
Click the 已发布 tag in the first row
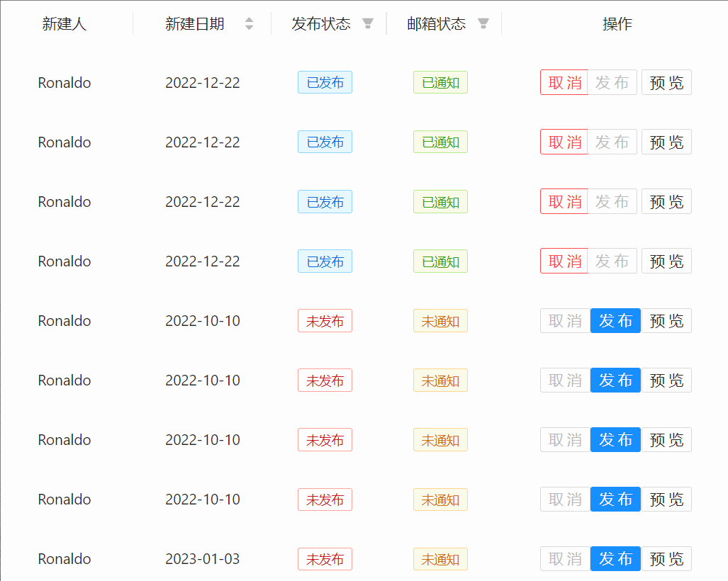click(325, 83)
